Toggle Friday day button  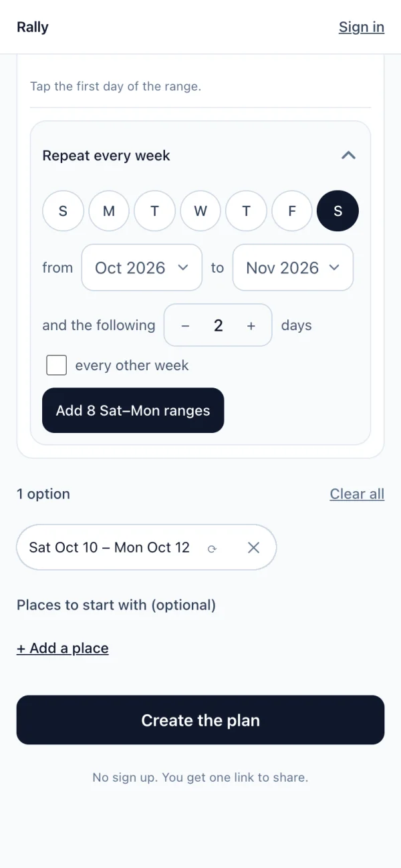[292, 211]
